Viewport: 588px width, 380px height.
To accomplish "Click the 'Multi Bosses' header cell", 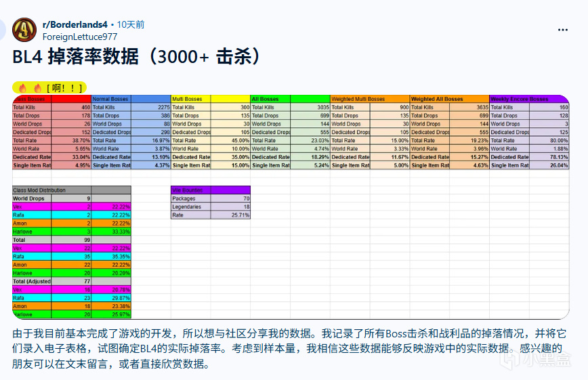I will (x=190, y=99).
